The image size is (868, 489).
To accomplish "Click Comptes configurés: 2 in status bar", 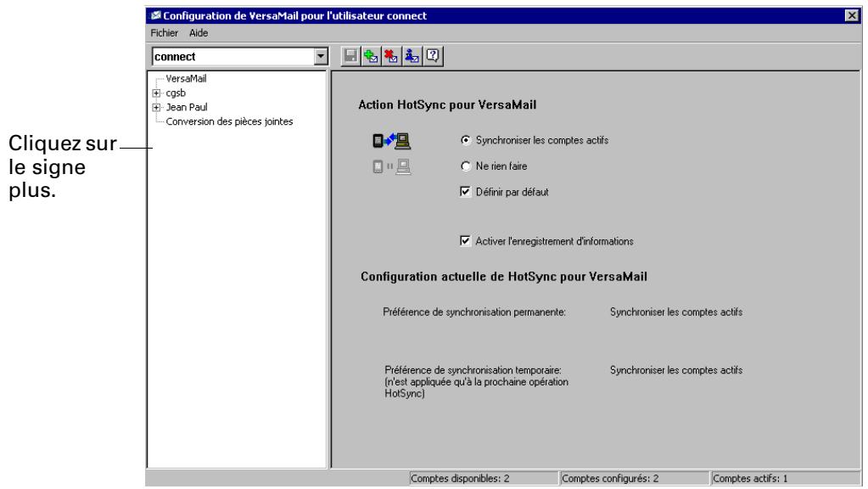I will 635,479.
